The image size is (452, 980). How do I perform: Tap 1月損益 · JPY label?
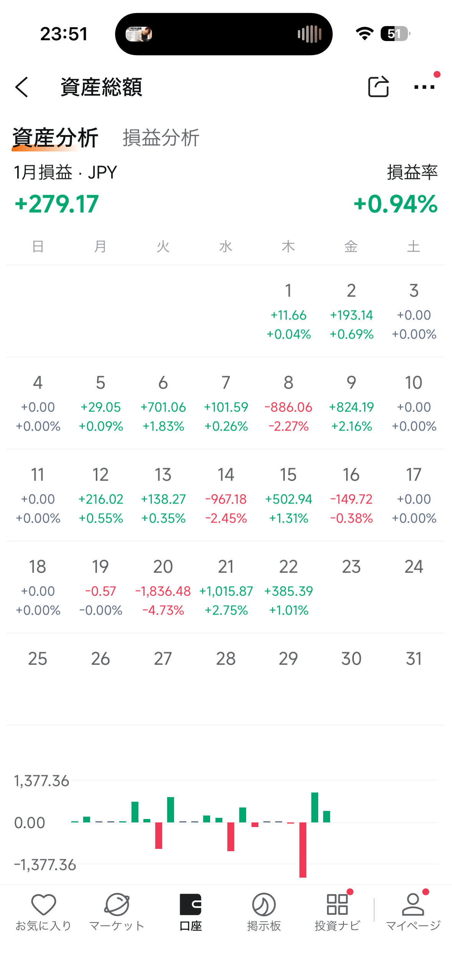tap(65, 173)
